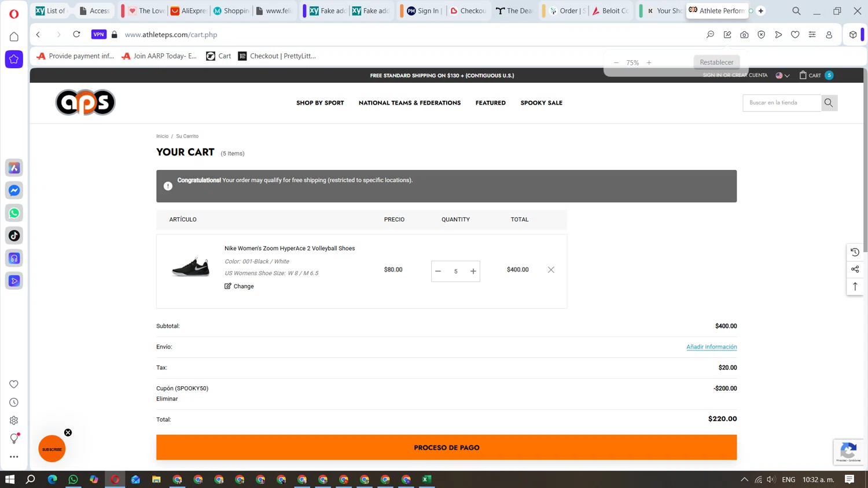Screen dimensions: 868x488
Task: Open the sidebar three-dots more menu
Action: 14,457
